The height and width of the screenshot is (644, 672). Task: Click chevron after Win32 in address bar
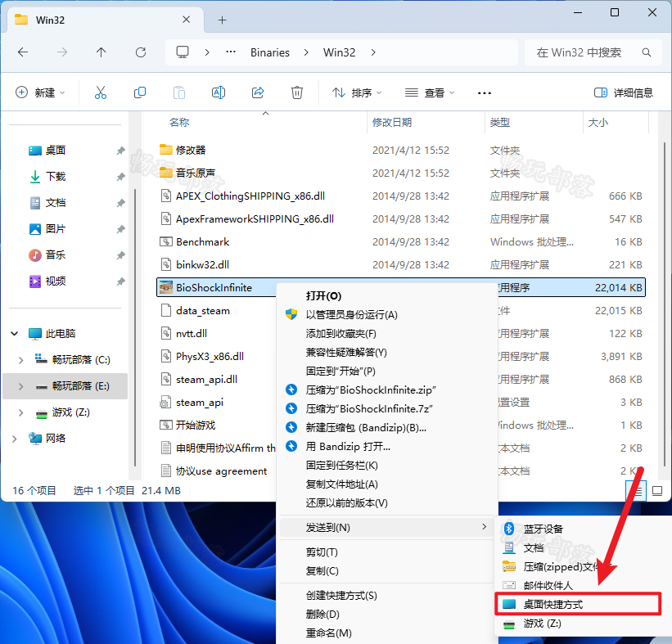373,52
